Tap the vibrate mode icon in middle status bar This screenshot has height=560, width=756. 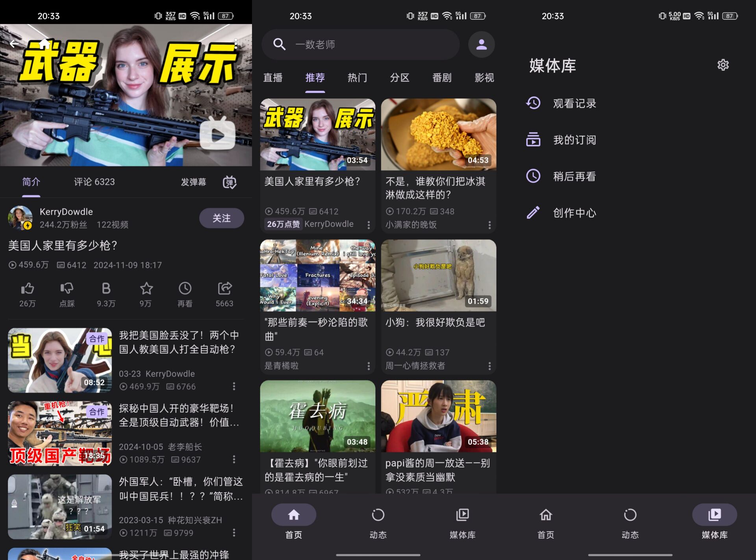410,16
